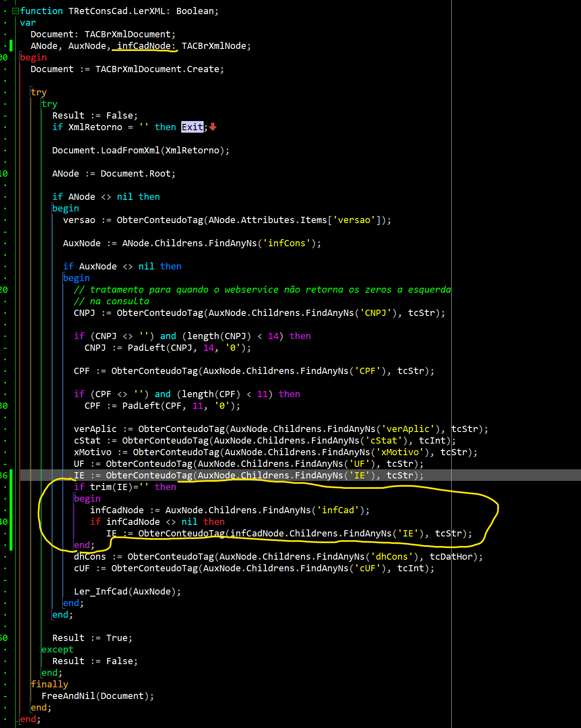
Task: Click the except keyword
Action: point(58,650)
